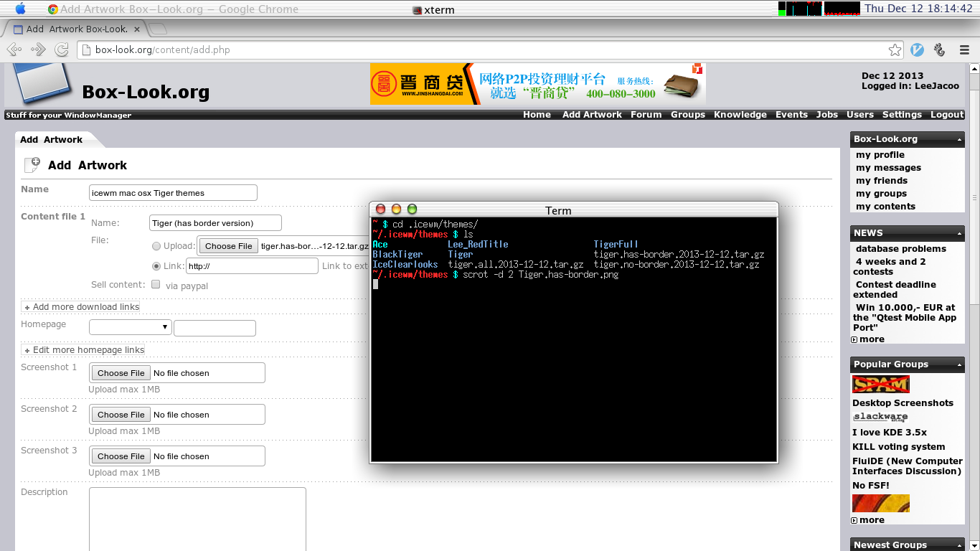Open the Events menu item
Viewport: 980px width, 551px height.
pos(791,115)
